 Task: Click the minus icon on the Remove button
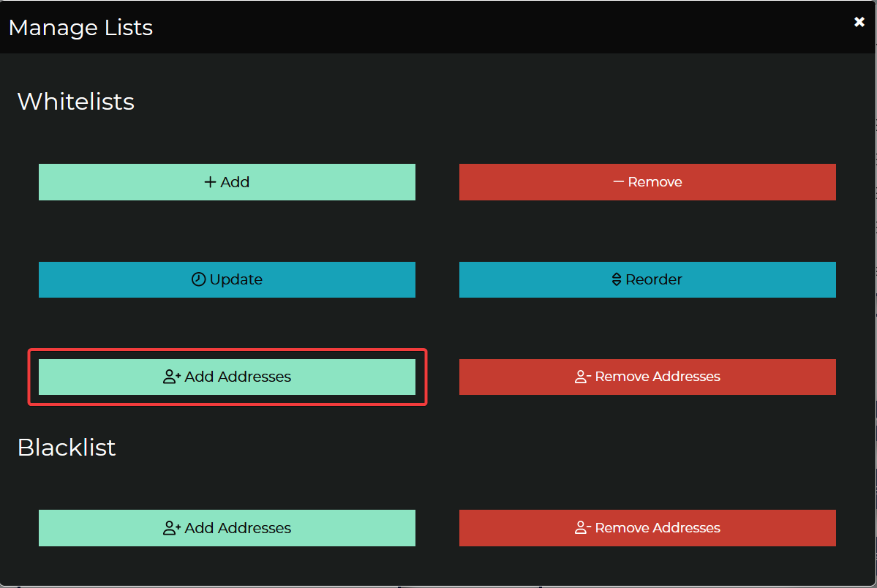point(618,182)
